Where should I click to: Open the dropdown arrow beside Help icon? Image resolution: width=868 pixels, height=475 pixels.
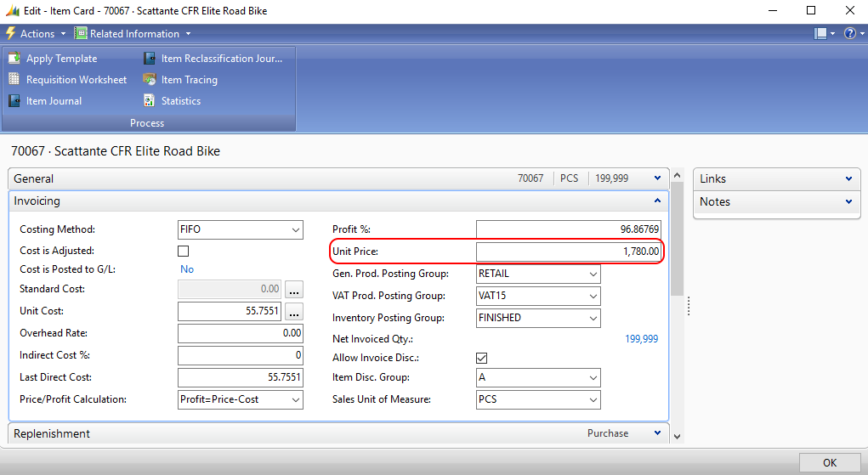pyautogui.click(x=862, y=34)
